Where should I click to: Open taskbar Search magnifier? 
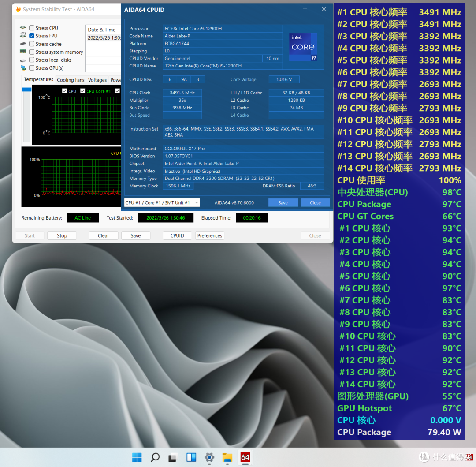coord(155,457)
